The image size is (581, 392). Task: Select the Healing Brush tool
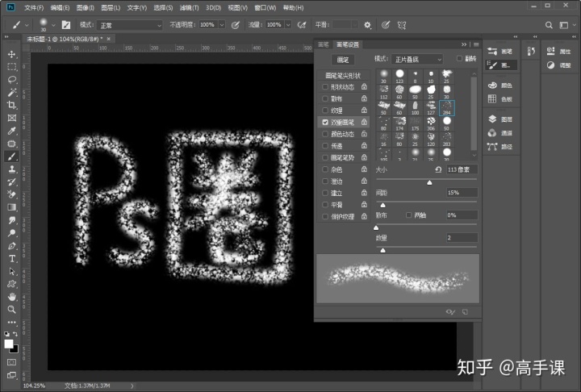tap(12, 144)
